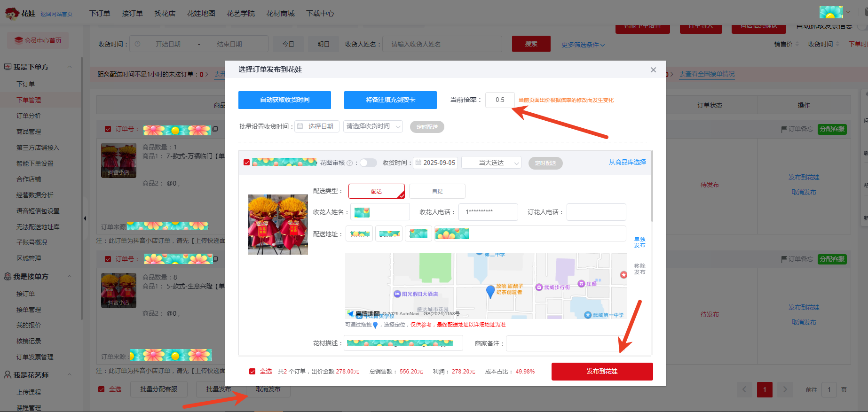Image resolution: width=868 pixels, height=412 pixels.
Task: Click 单独发布 beside the address
Action: click(639, 242)
